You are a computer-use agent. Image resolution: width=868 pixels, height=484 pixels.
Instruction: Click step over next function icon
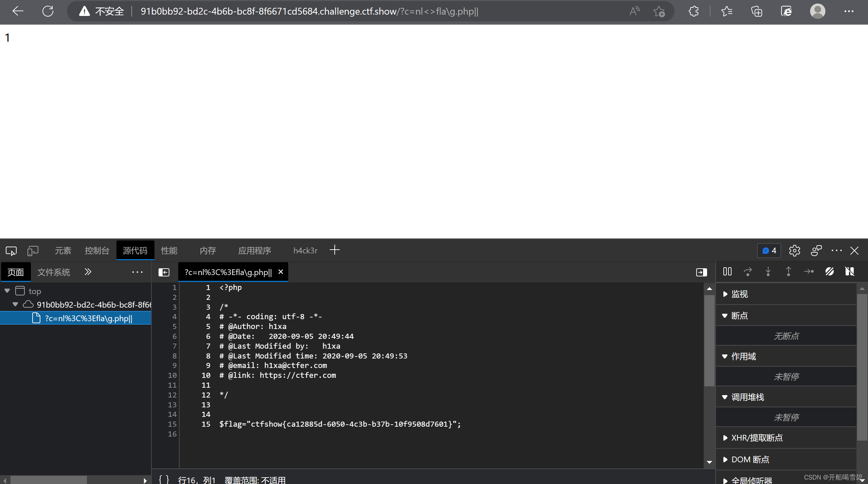click(747, 272)
